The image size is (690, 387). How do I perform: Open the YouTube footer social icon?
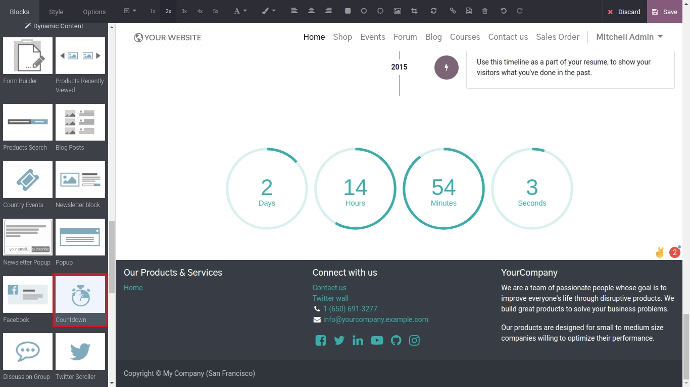point(377,340)
